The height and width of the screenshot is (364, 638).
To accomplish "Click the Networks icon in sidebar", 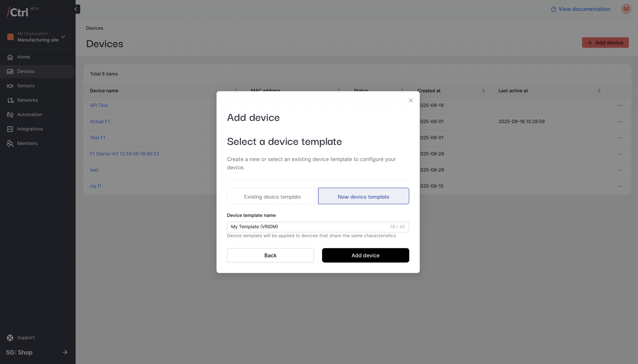I will point(10,100).
